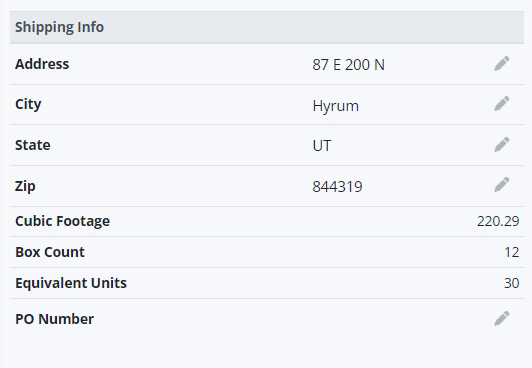532x368 pixels.
Task: Edit the State value using the pencil
Action: pos(502,144)
